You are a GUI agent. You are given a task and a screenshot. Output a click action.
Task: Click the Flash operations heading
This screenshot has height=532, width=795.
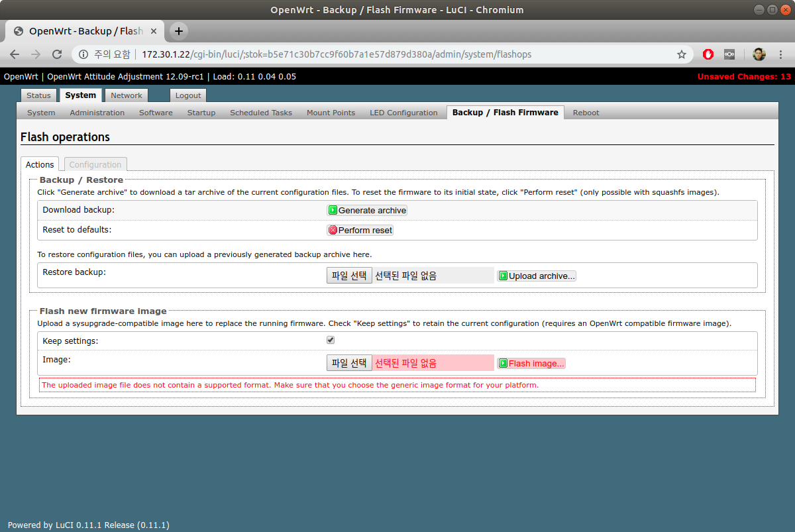(65, 137)
